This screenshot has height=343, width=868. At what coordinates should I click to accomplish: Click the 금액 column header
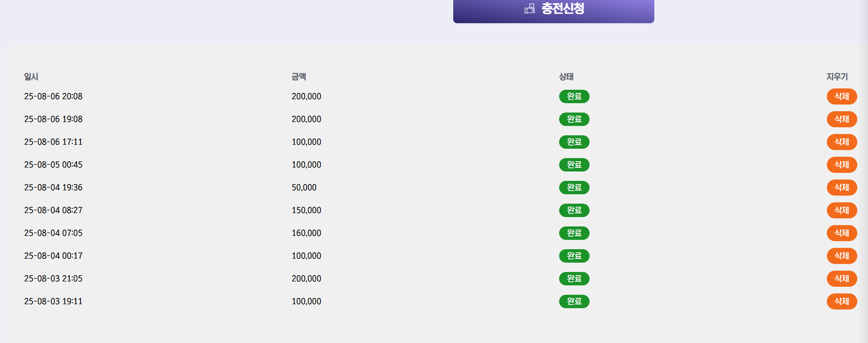(299, 77)
